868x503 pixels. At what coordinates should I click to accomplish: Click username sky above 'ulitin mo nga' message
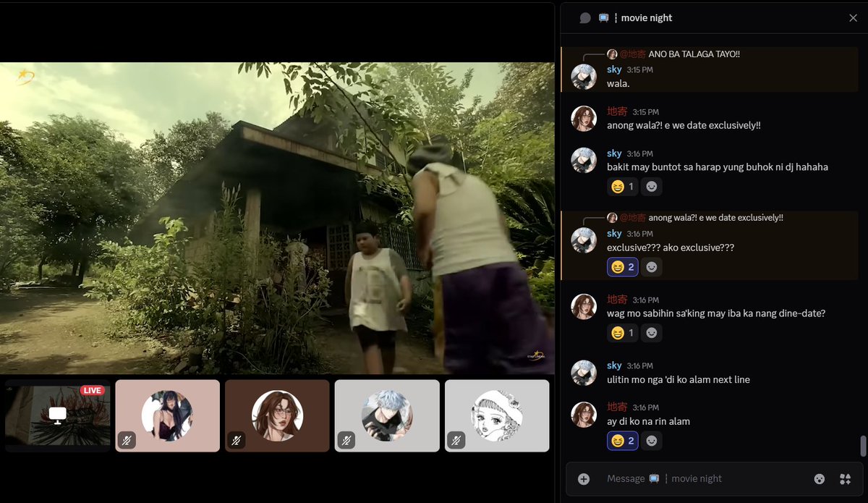point(614,365)
